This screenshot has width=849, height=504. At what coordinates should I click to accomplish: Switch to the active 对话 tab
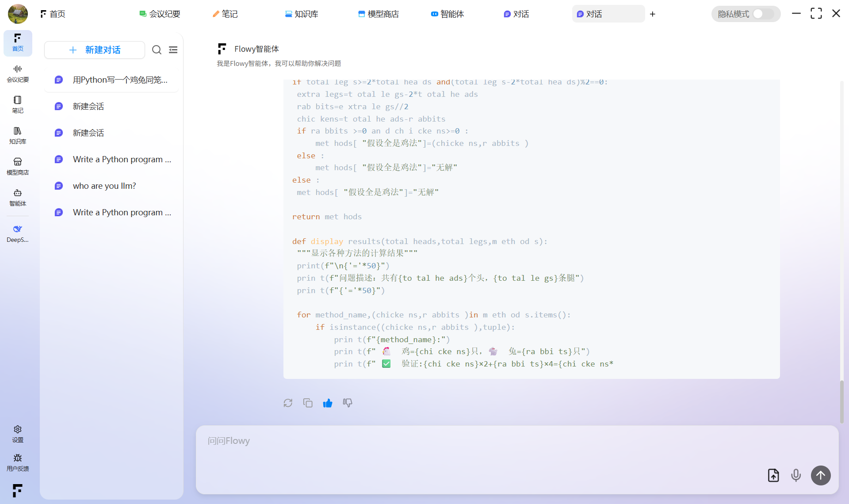click(x=608, y=14)
